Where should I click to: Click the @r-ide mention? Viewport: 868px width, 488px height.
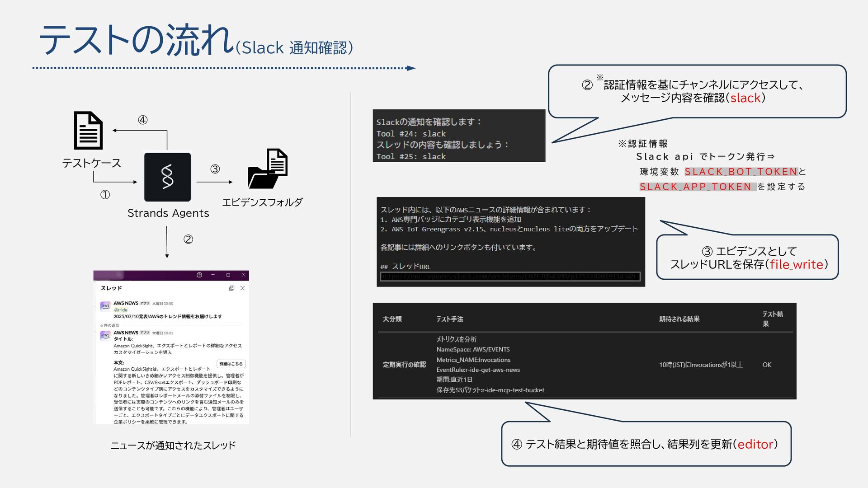pyautogui.click(x=121, y=310)
